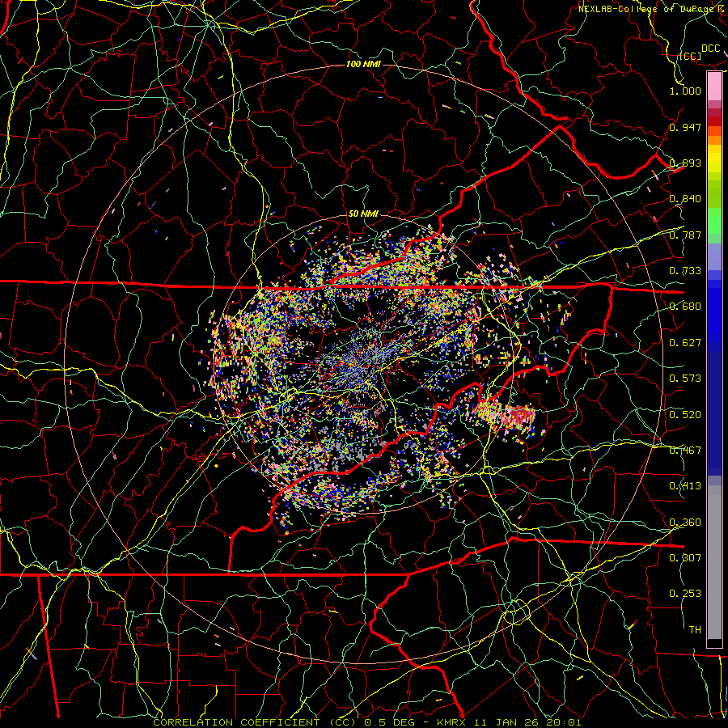The image size is (728, 728).
Task: Click the 0.307 scale value
Action: [685, 558]
